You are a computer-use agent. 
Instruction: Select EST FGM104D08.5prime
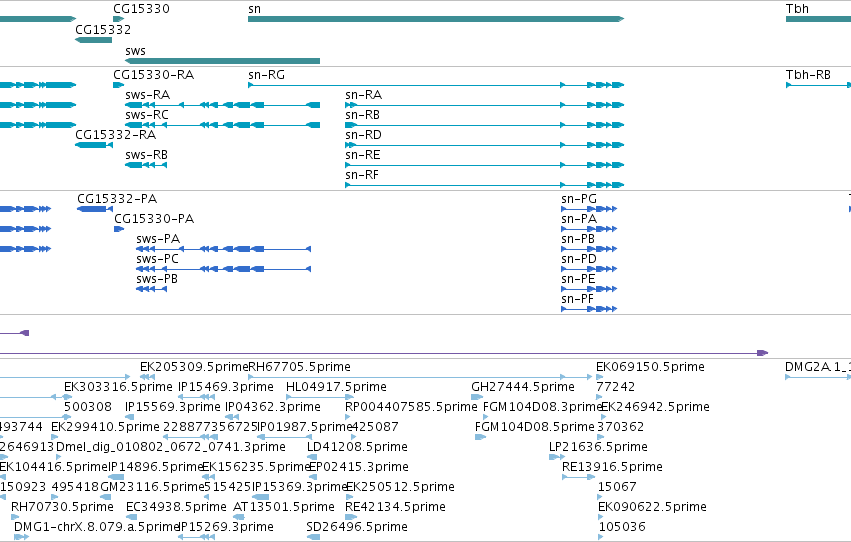534,428
